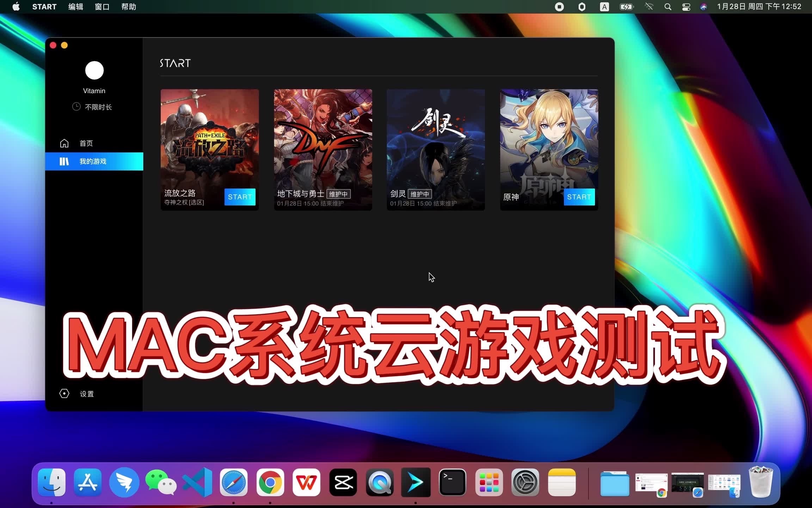Screen dimensions: 812x508
Task: Open Notes in the Dock
Action: click(x=562, y=482)
